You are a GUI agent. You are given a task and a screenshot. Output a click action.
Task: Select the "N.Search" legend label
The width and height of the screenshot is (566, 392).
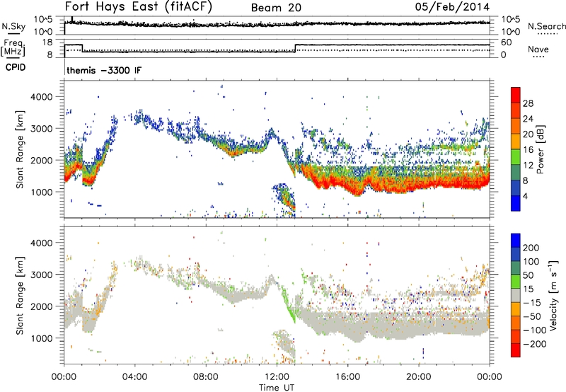click(x=546, y=26)
